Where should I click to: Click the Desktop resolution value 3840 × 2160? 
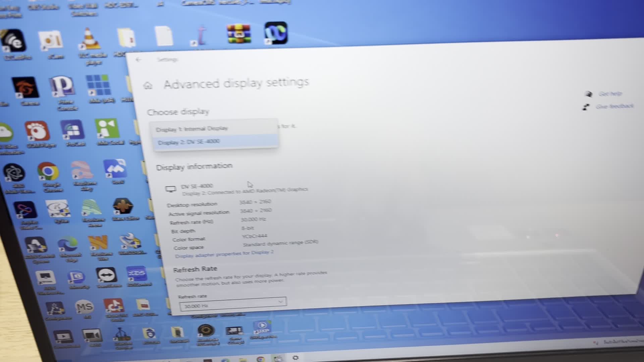[255, 202]
